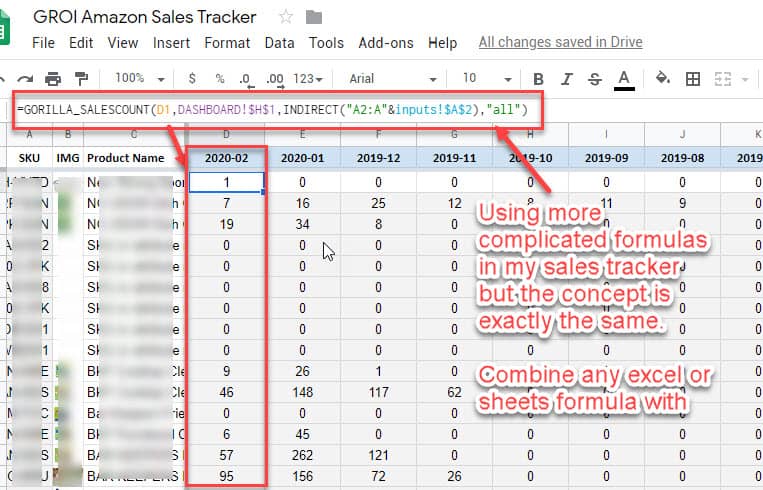763x490 pixels.
Task: Click the 2020-01 header cell
Action: pos(302,158)
